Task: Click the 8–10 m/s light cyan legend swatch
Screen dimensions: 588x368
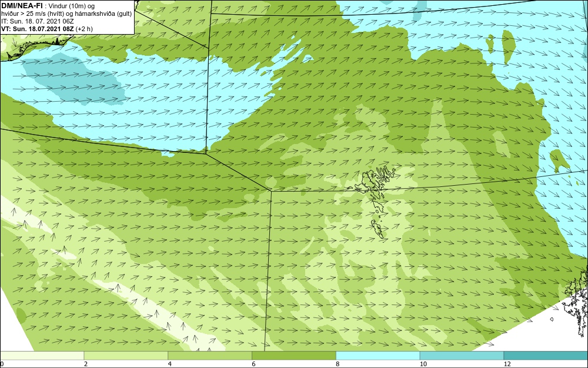Action: (x=378, y=356)
